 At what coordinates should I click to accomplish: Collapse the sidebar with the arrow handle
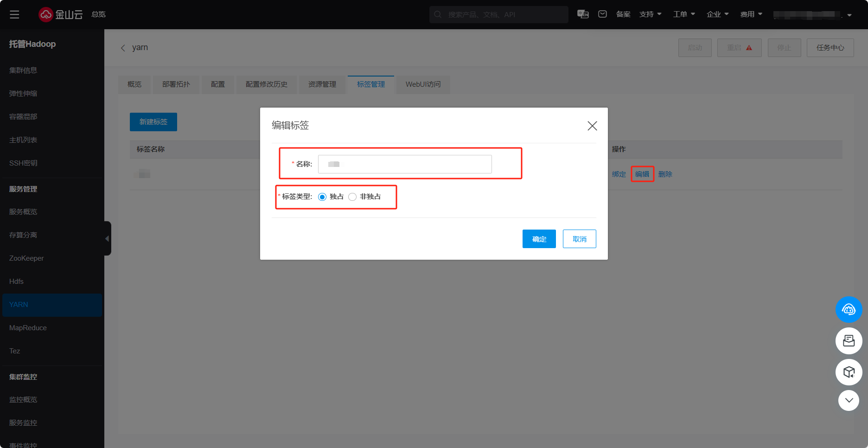click(x=107, y=238)
